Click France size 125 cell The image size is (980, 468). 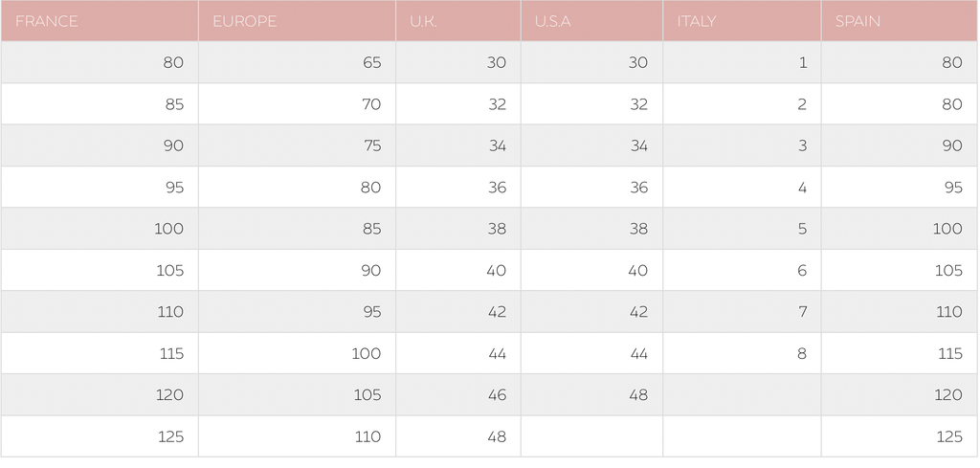click(170, 436)
